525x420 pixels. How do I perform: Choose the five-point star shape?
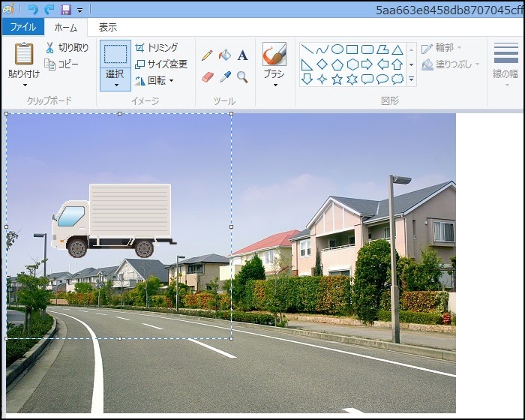click(337, 79)
